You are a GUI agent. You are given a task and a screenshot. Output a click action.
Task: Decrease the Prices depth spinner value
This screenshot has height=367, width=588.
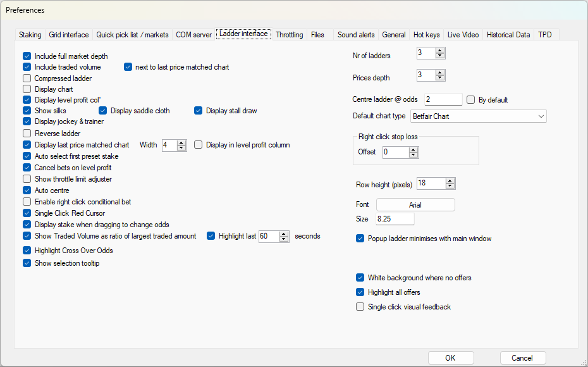point(440,78)
